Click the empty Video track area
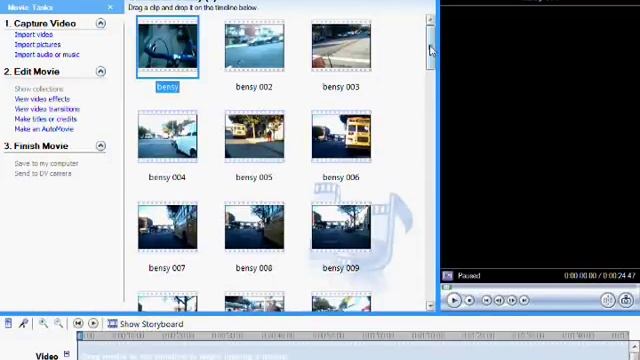This screenshot has width=640, height=360. click(x=353, y=351)
